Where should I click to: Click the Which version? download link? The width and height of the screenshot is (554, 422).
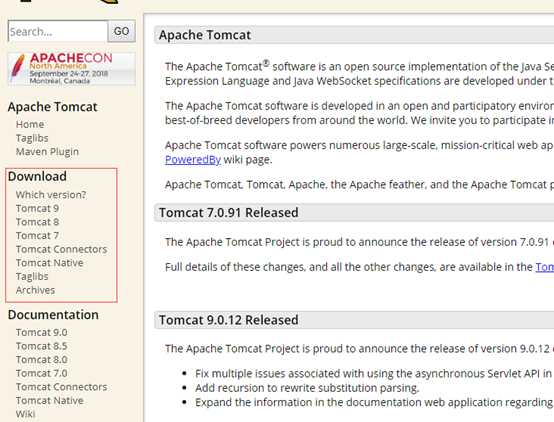pos(51,195)
